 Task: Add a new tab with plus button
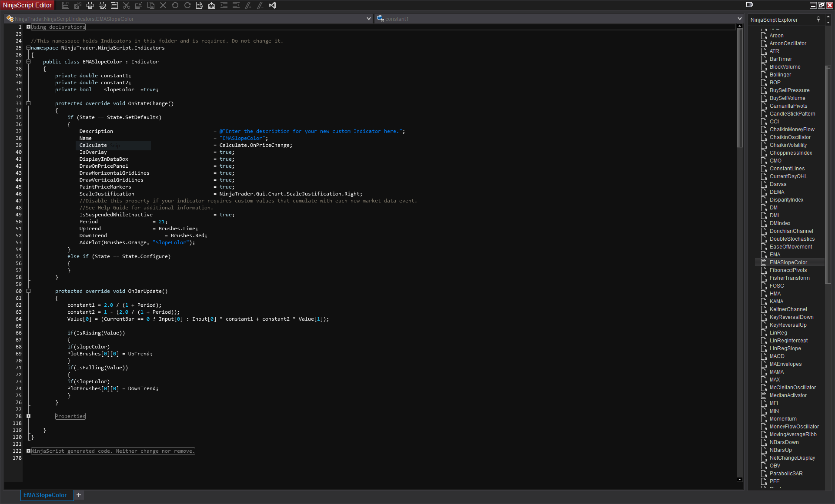tap(79, 495)
